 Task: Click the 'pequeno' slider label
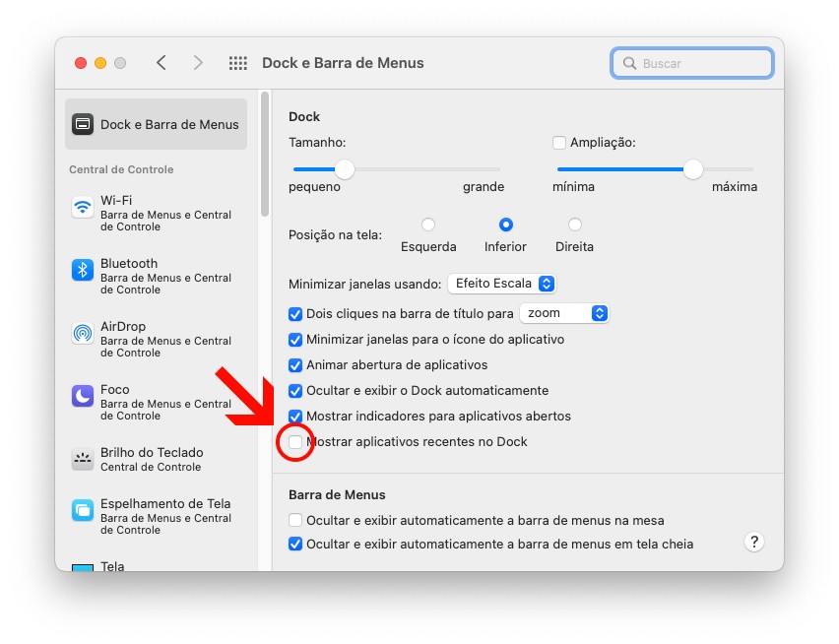pyautogui.click(x=314, y=187)
